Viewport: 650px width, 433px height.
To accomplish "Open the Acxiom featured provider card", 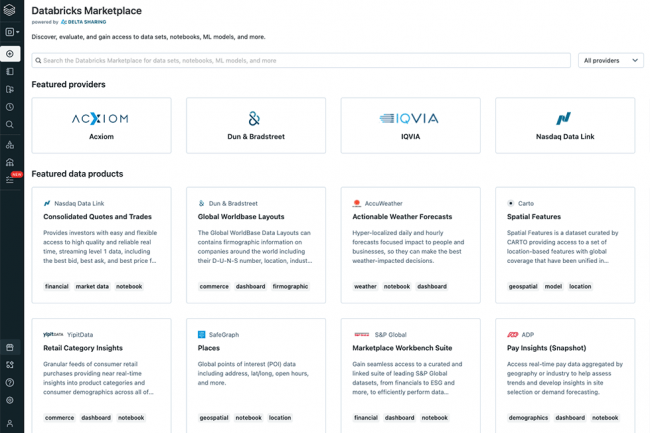I will [102, 126].
